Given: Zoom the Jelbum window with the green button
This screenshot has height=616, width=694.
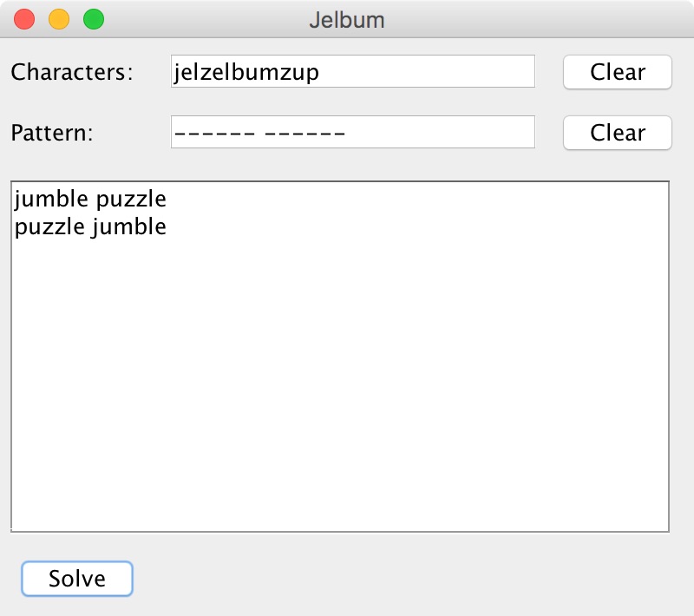Looking at the screenshot, I should point(93,19).
